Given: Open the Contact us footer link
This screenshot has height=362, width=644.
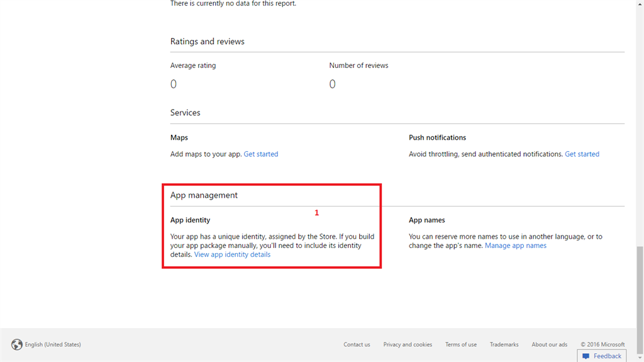Looking at the screenshot, I should point(357,344).
